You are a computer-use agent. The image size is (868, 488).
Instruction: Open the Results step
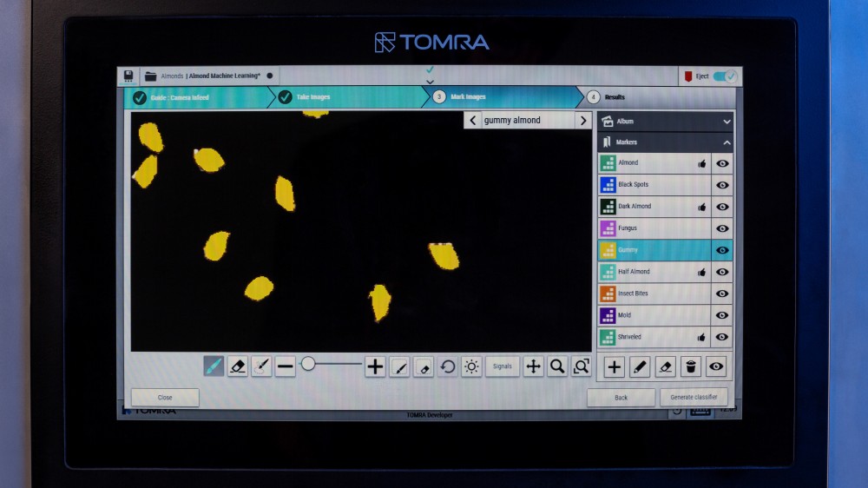(x=656, y=97)
